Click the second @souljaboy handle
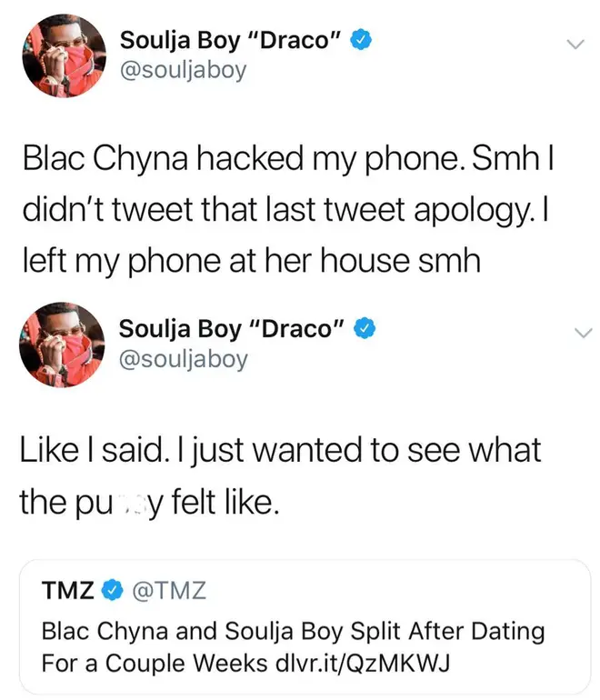600x700 pixels. [x=184, y=360]
